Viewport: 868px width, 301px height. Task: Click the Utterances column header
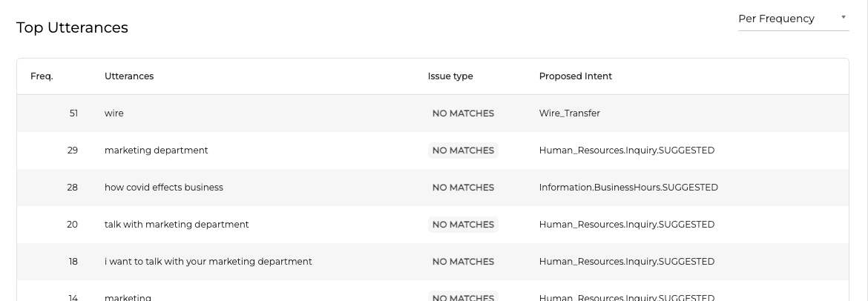pyautogui.click(x=129, y=76)
